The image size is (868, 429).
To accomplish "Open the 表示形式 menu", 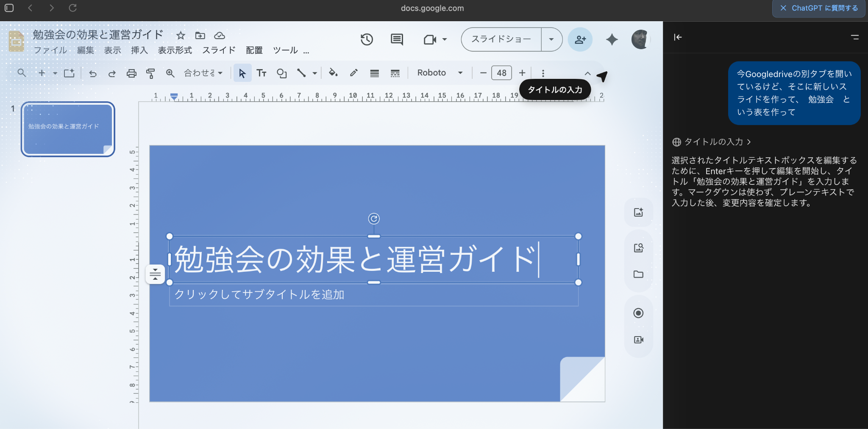I will [x=175, y=50].
